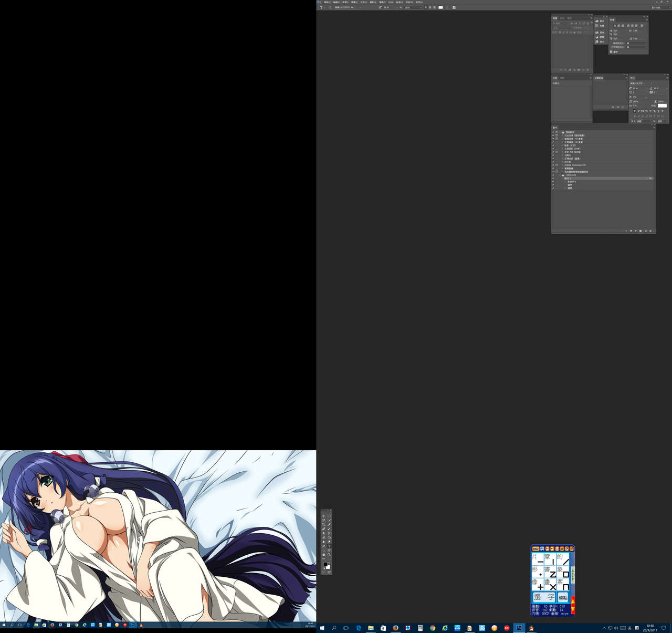Open Photoshop from the Windows taskbar
Screen dimensions: 672x633
click(x=519, y=628)
